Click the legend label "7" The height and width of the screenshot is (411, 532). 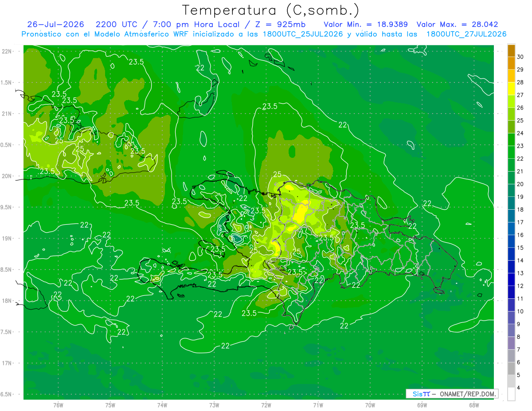[519, 349]
